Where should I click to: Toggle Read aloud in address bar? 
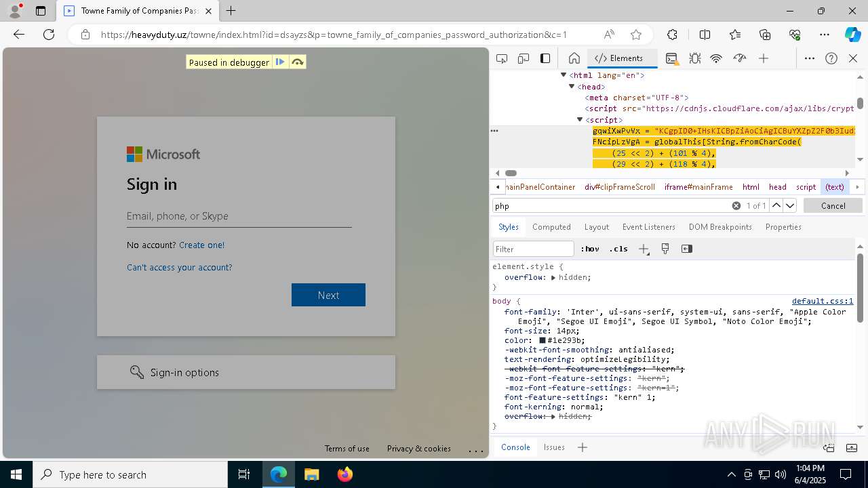tap(609, 35)
